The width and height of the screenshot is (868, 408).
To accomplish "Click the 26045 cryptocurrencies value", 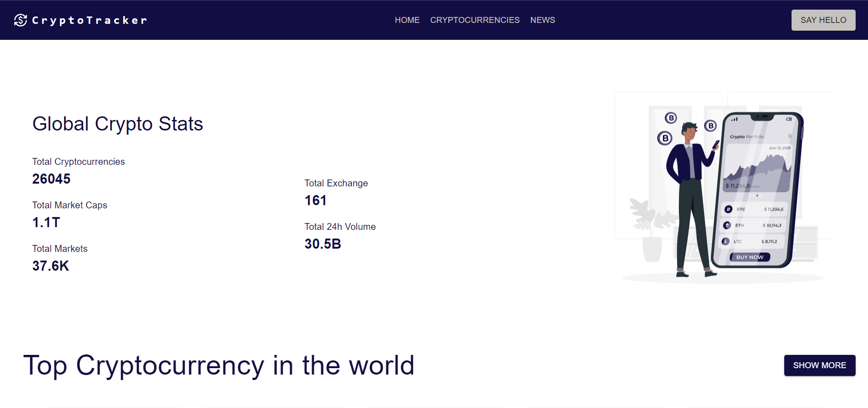I will [51, 179].
